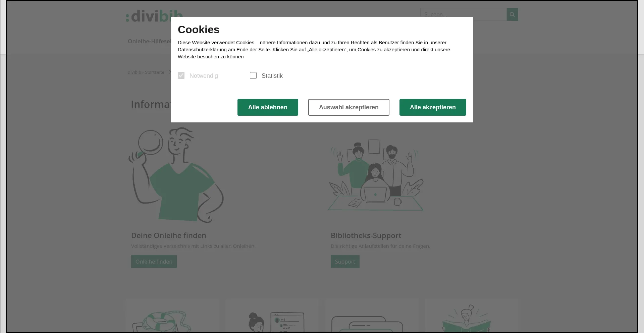This screenshot has height=333, width=644.
Task: Enable the Statistik checkbox
Action: pos(253,76)
